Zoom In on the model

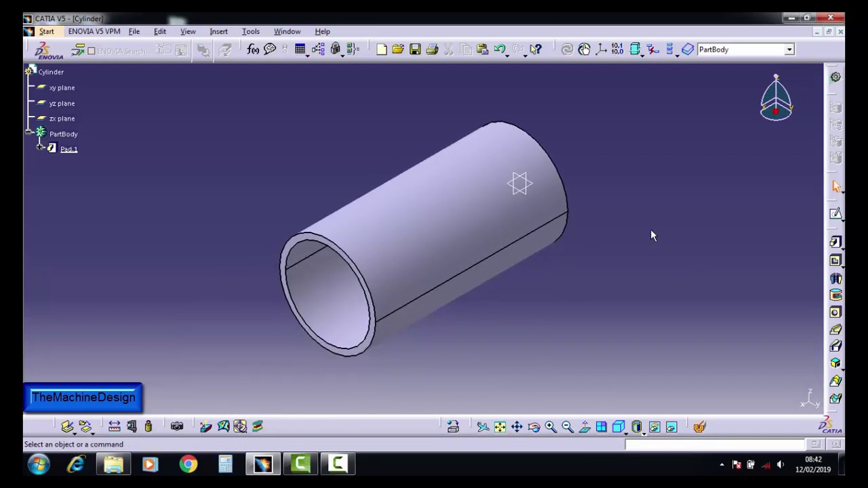coord(551,427)
